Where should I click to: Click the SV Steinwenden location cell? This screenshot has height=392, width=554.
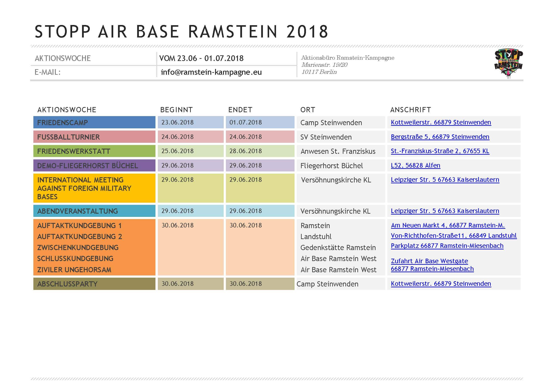click(x=341, y=137)
